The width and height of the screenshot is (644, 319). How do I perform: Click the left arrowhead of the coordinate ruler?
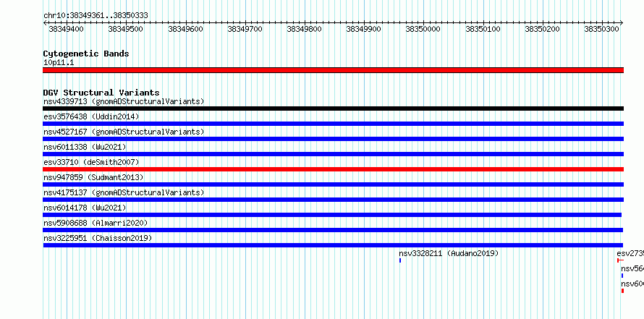[45, 22]
